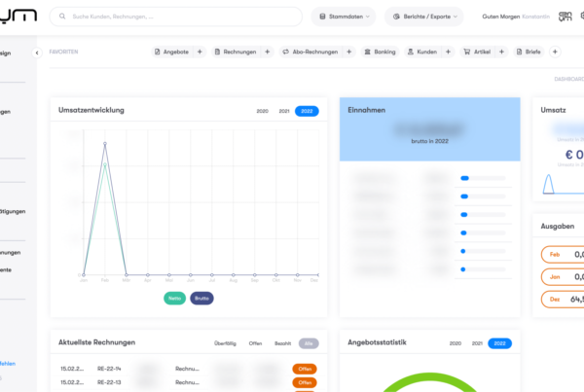Click plus icon next to Kunden
This screenshot has height=392, width=584.
(448, 51)
